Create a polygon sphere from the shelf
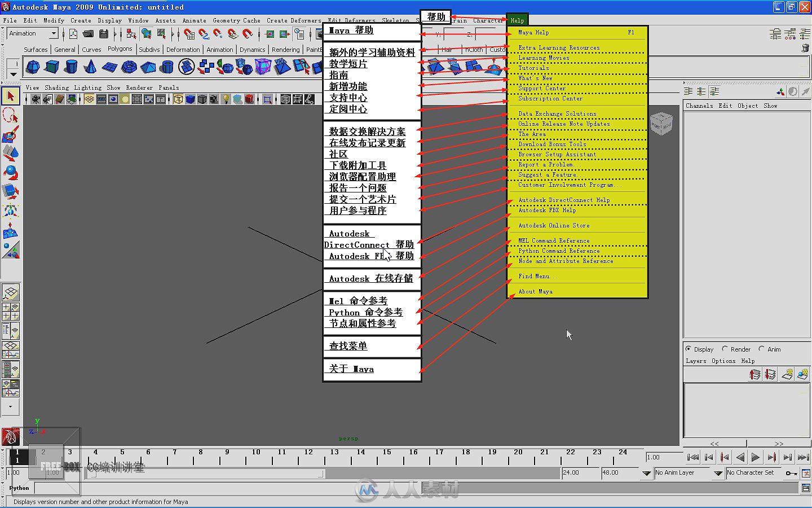This screenshot has width=812, height=508. click(x=33, y=68)
